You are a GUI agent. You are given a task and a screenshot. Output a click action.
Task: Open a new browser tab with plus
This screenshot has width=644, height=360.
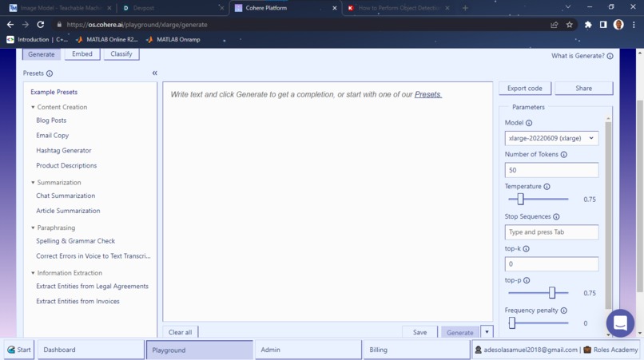tap(465, 8)
